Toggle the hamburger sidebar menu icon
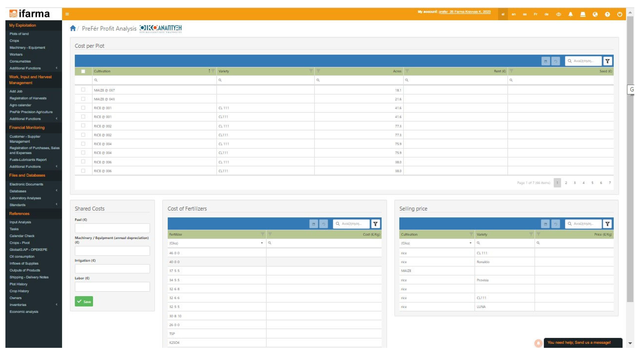The width and height of the screenshot is (644, 352). (x=67, y=14)
